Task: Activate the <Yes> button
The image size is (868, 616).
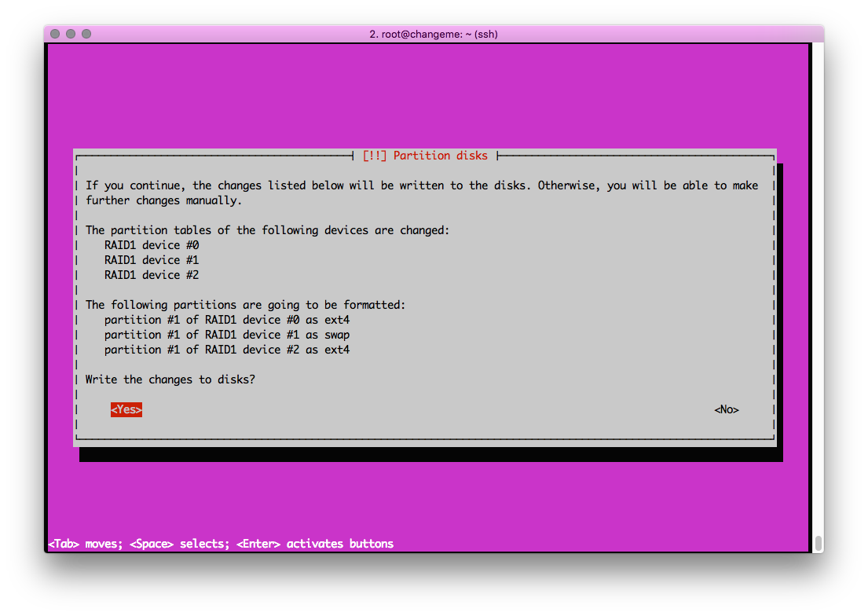Action: tap(126, 409)
